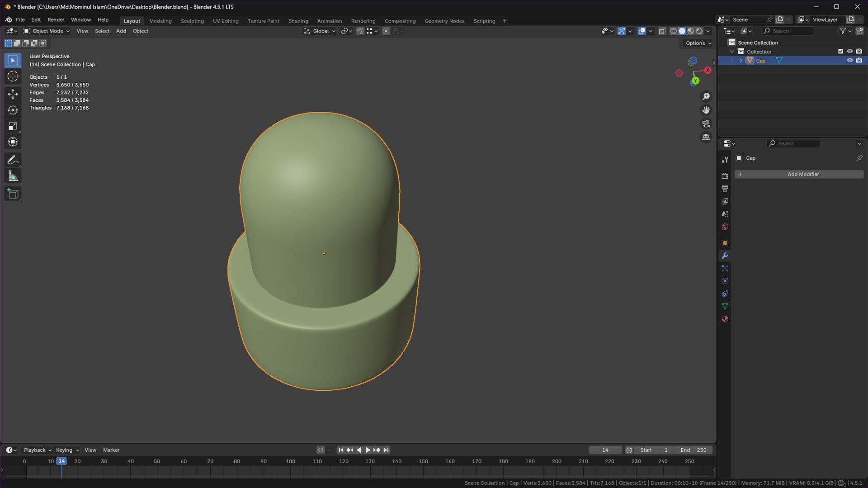Collapse the Collection tree row
Screen dimensions: 868x488
click(732, 52)
